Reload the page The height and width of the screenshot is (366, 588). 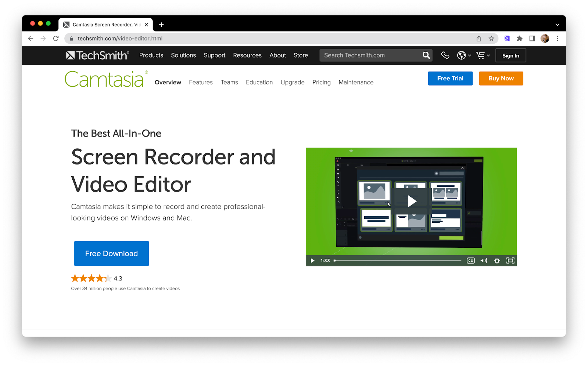click(x=56, y=39)
